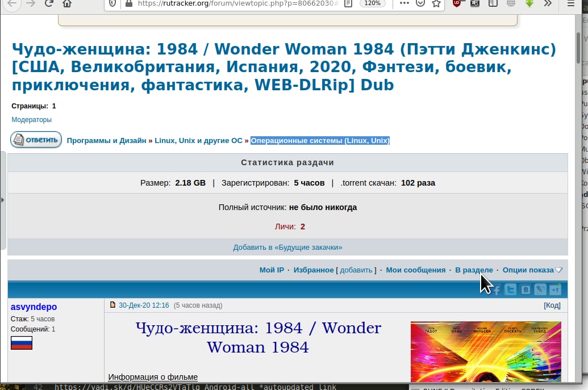Click the Google +1 share icon
Viewport: 588px width, 390px height.
click(x=555, y=290)
